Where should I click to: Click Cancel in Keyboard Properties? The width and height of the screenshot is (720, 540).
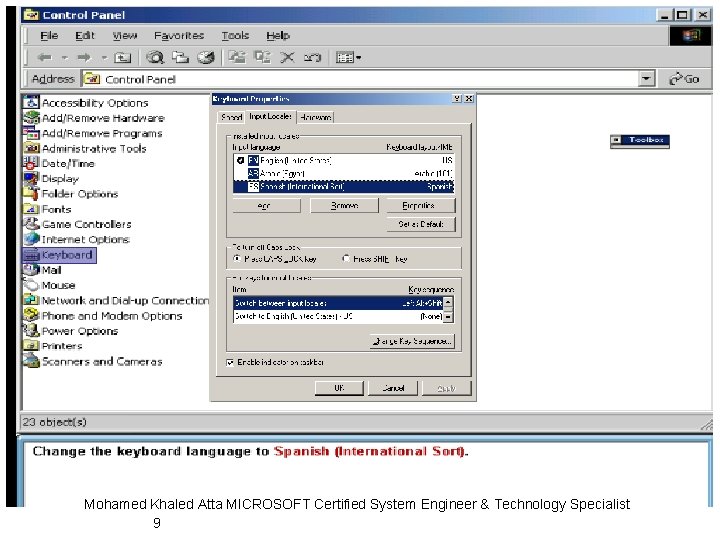pos(393,388)
